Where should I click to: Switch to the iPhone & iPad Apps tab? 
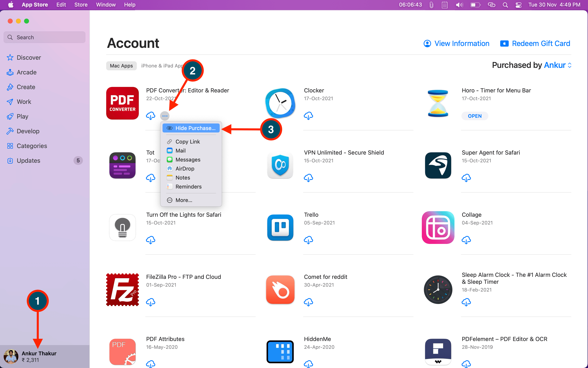coord(162,66)
